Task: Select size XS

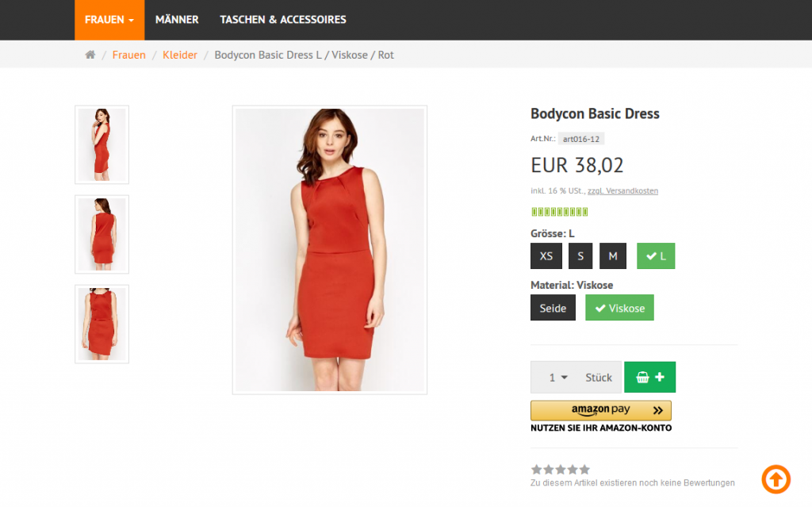Action: pyautogui.click(x=546, y=256)
